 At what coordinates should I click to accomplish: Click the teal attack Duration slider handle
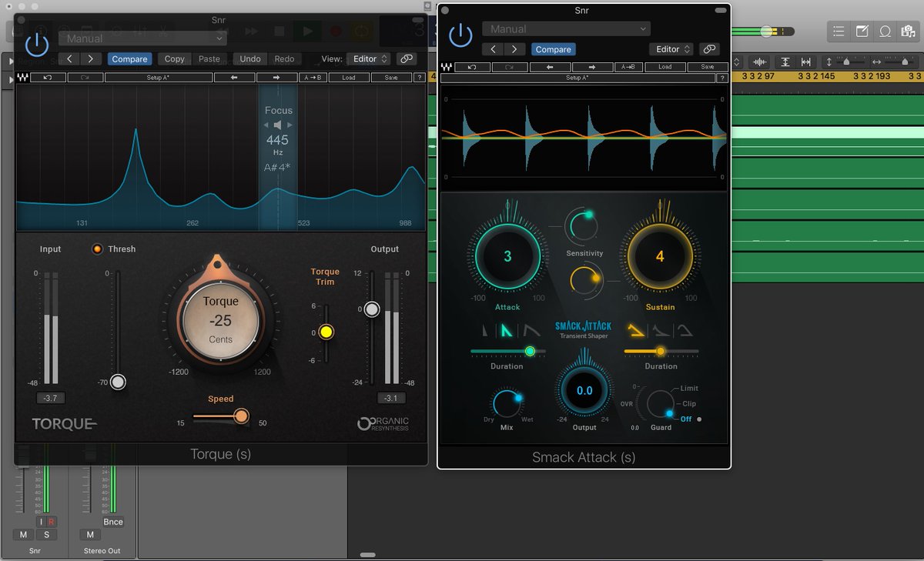530,351
